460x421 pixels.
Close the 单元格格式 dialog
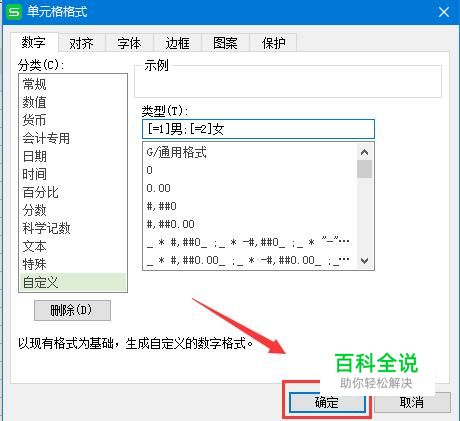pyautogui.click(x=444, y=12)
